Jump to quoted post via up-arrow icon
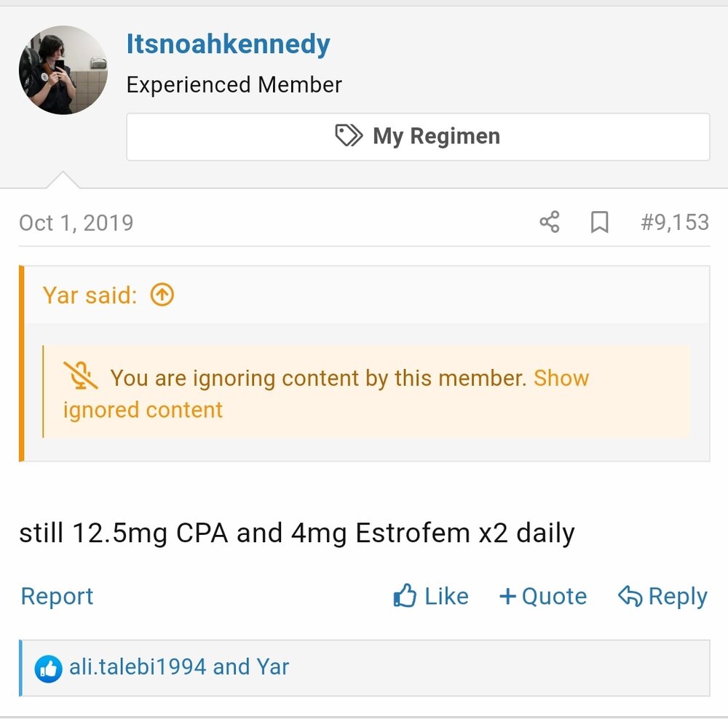Image resolution: width=728 pixels, height=719 pixels. (162, 295)
